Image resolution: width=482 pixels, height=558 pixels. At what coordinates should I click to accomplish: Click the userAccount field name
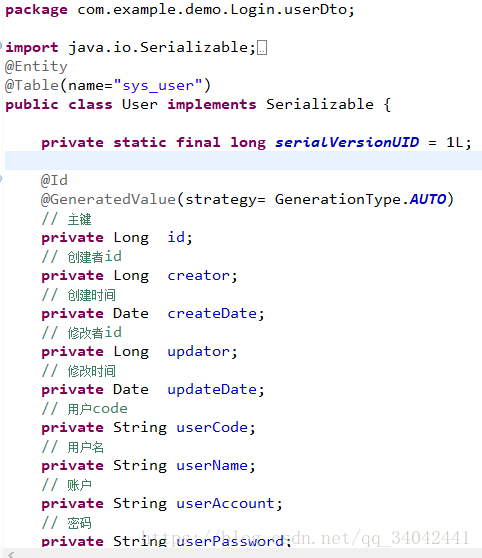225,504
